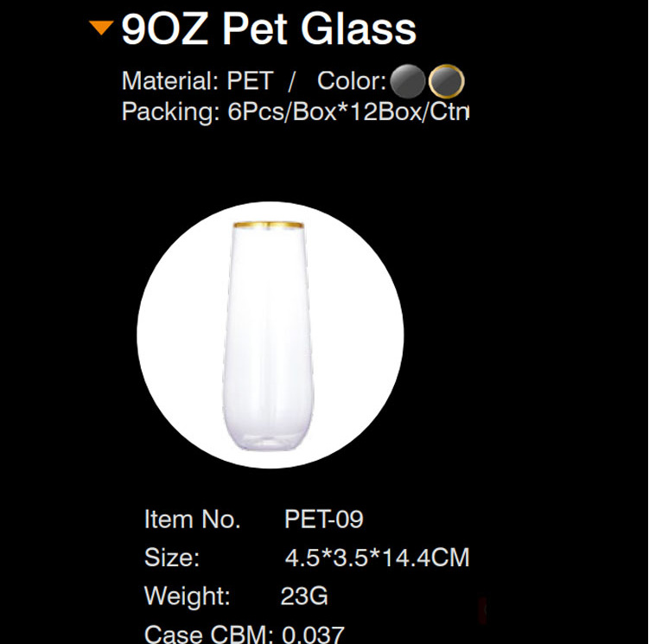Select the "4.5*3.5*14.4CM" size value
The height and width of the screenshot is (644, 649).
(377, 558)
